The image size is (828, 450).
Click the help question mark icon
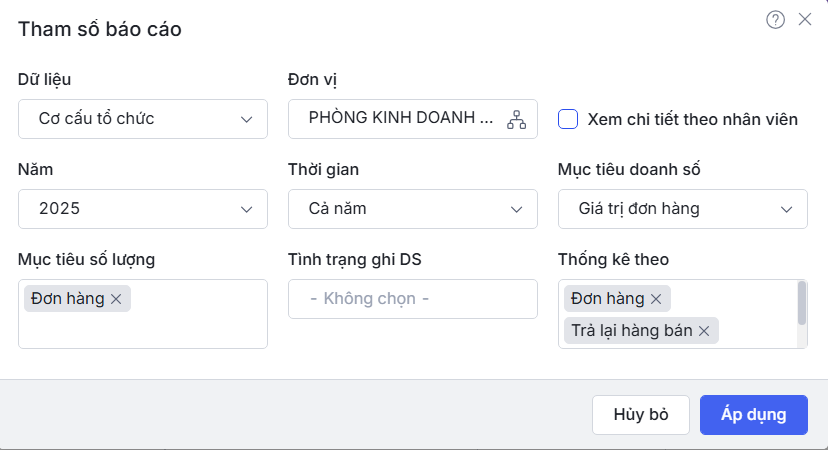point(775,20)
